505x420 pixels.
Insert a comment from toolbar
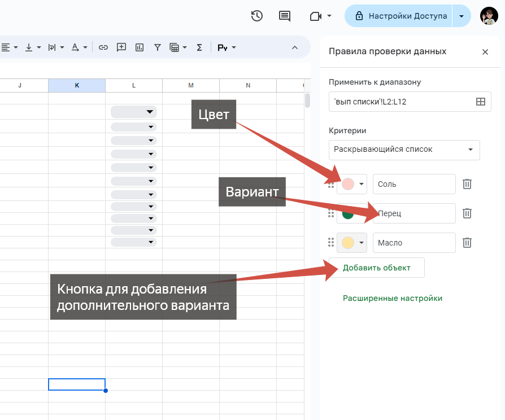tap(121, 47)
